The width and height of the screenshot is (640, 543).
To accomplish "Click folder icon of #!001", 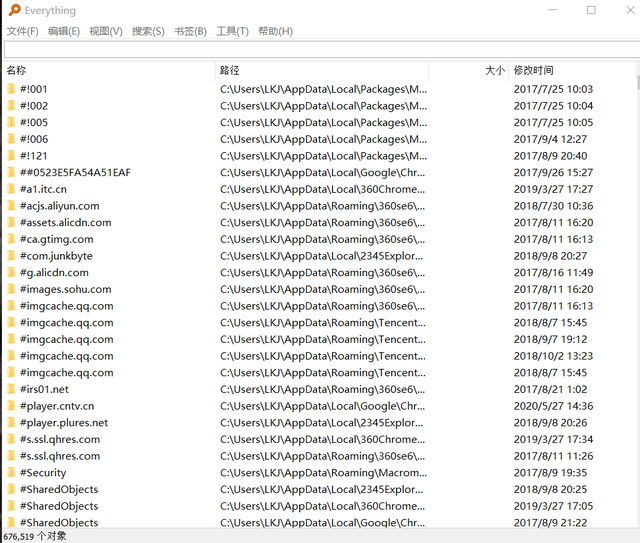I will click(x=12, y=89).
